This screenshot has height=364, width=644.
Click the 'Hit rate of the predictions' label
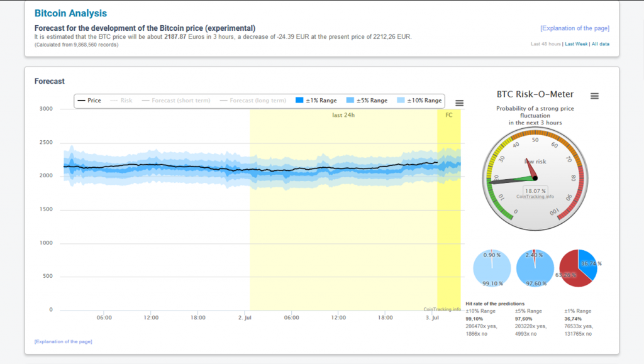pyautogui.click(x=495, y=304)
